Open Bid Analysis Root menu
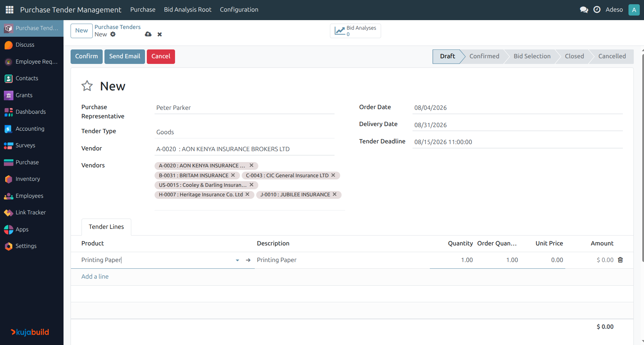This screenshot has width=644, height=345. (188, 10)
